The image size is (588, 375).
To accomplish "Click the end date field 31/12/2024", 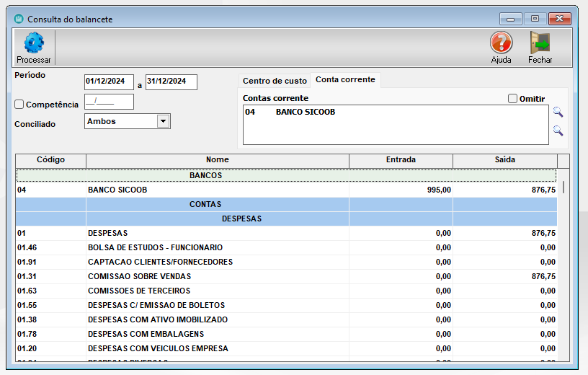I will [171, 81].
